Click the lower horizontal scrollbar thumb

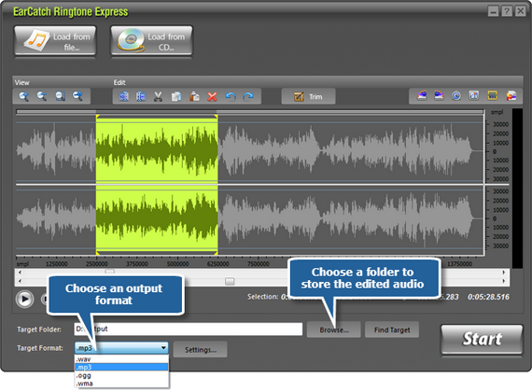point(230,281)
